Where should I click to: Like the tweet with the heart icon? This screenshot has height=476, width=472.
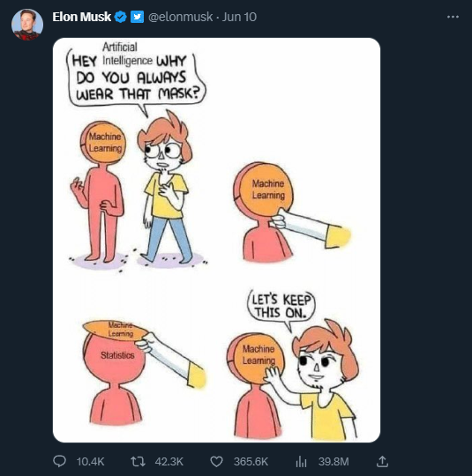[217, 462]
